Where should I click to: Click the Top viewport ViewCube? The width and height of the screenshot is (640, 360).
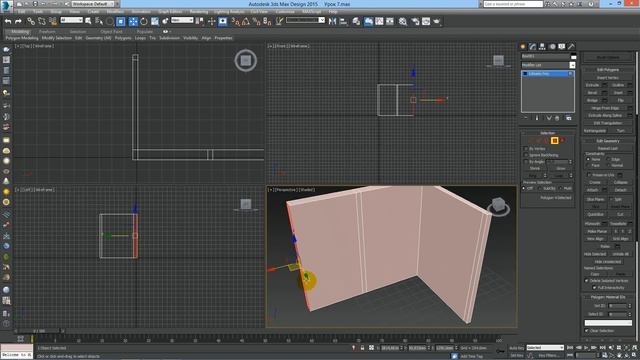pyautogui.click(x=245, y=60)
